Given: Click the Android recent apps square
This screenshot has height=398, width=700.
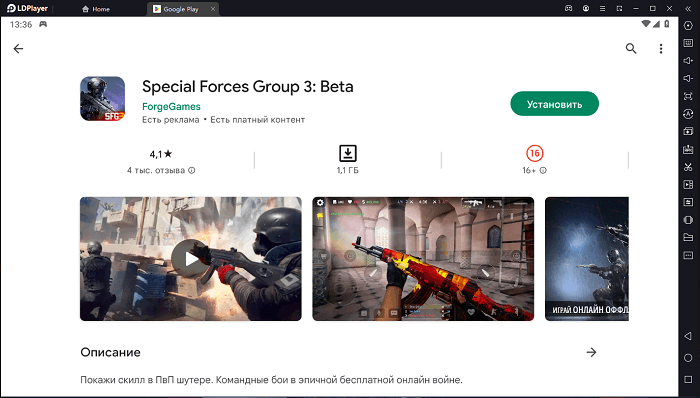Looking at the screenshot, I should coord(688,379).
